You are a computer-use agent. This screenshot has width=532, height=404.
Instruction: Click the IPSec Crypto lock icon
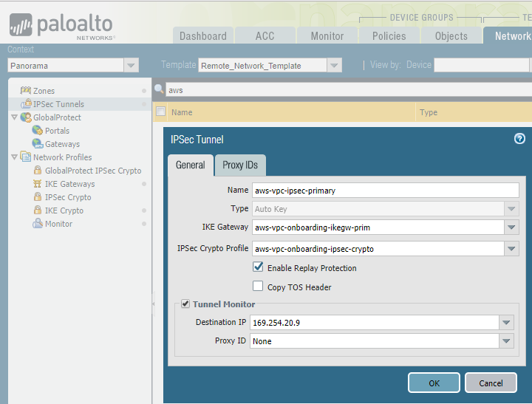tap(38, 197)
